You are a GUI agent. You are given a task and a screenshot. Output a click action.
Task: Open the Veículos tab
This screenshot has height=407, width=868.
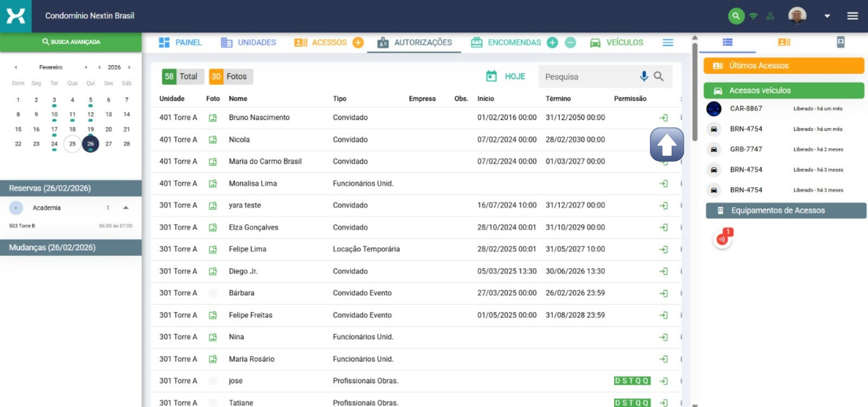pyautogui.click(x=616, y=42)
